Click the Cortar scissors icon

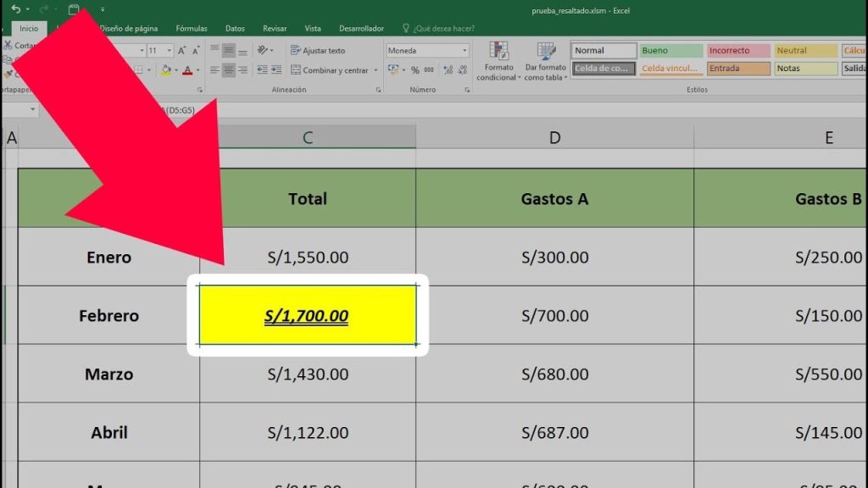[7, 45]
